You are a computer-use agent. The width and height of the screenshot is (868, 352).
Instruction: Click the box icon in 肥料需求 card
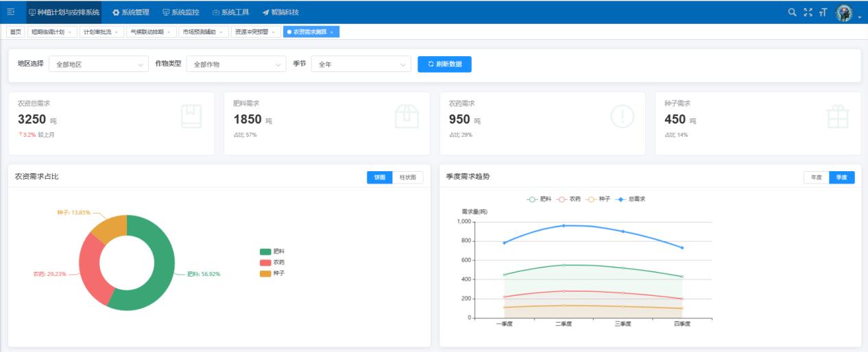[407, 116]
